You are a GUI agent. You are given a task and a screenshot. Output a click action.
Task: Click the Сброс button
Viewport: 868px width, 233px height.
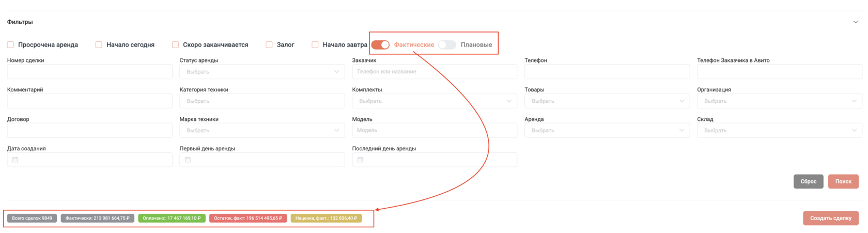point(809,181)
